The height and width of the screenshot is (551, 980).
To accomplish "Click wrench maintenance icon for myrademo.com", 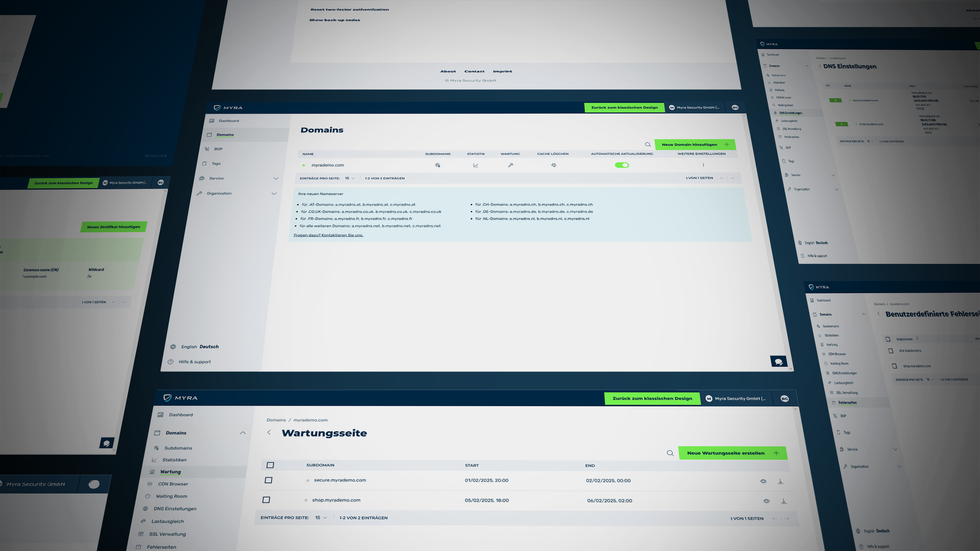I will click(511, 165).
